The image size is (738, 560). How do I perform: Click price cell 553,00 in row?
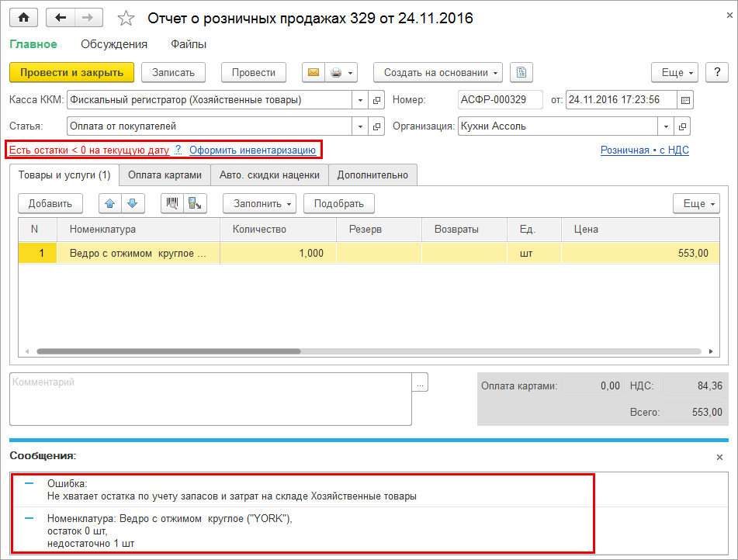(640, 253)
